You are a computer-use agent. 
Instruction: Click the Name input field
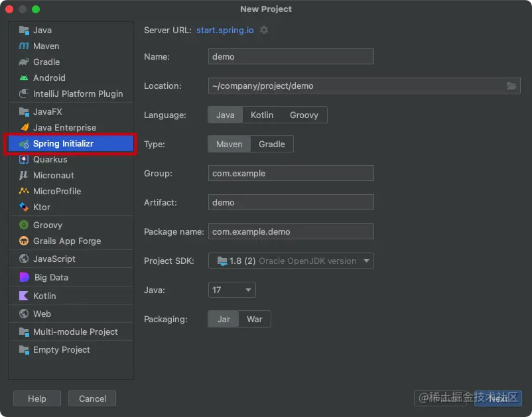tap(291, 56)
